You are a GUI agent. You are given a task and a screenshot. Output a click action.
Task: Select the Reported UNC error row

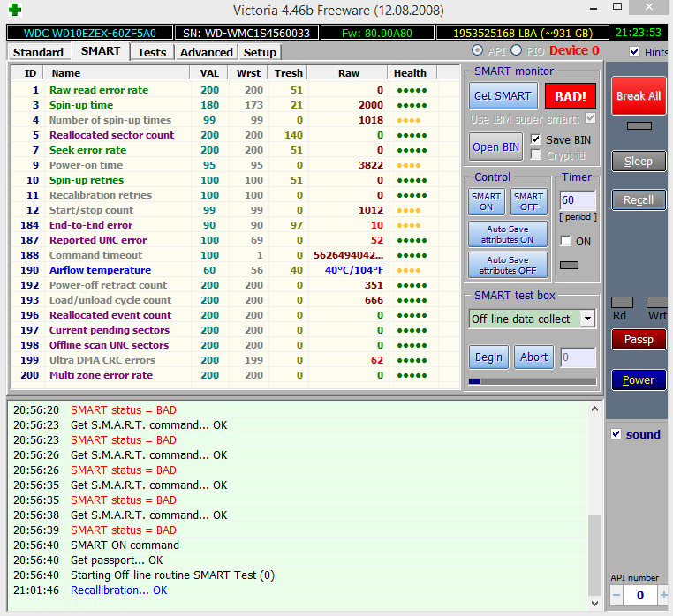[235, 240]
